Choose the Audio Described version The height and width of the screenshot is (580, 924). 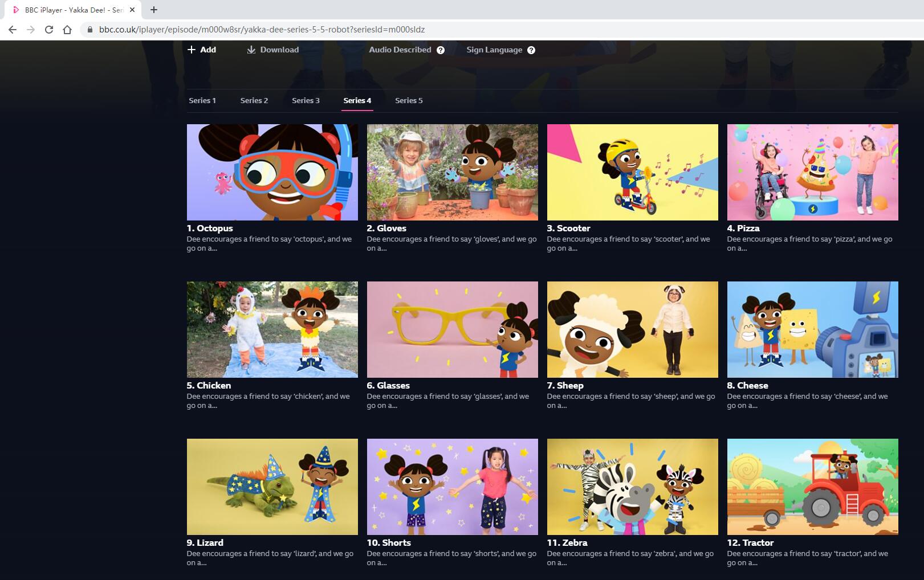400,50
